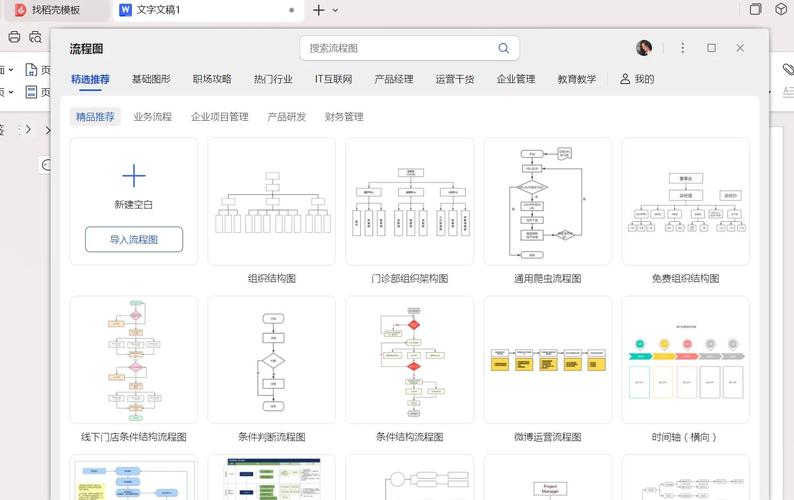This screenshot has height=500, width=794.
Task: Switch to the 企业管理 tab
Action: pyautogui.click(x=515, y=79)
